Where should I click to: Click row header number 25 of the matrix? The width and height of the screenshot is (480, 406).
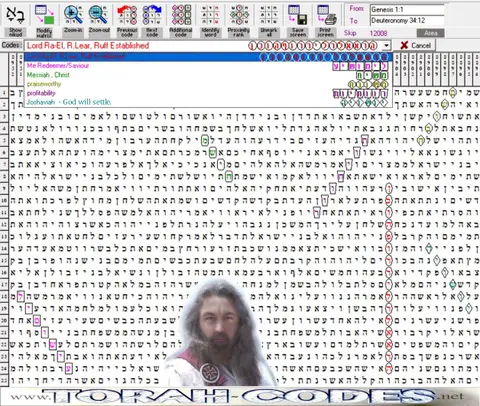point(4,380)
